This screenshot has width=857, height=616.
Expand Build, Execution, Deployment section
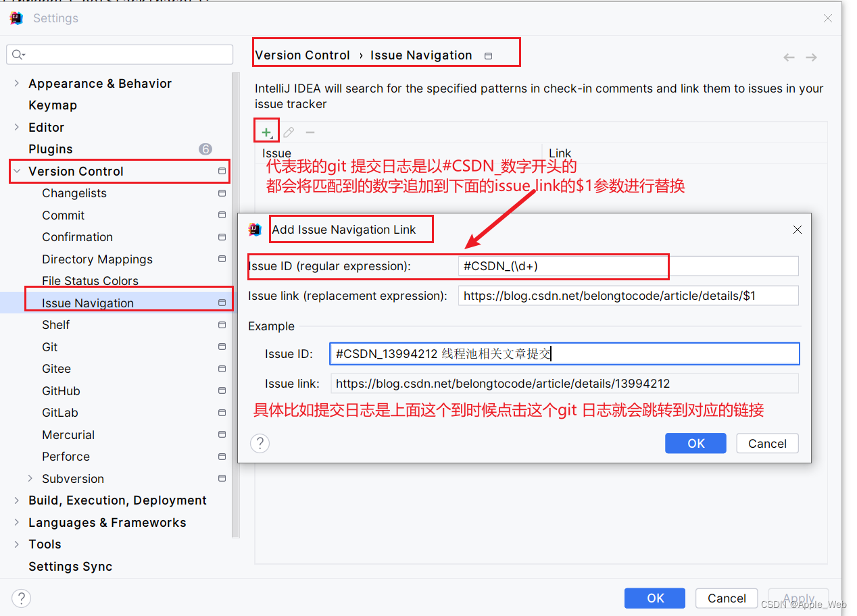(17, 500)
